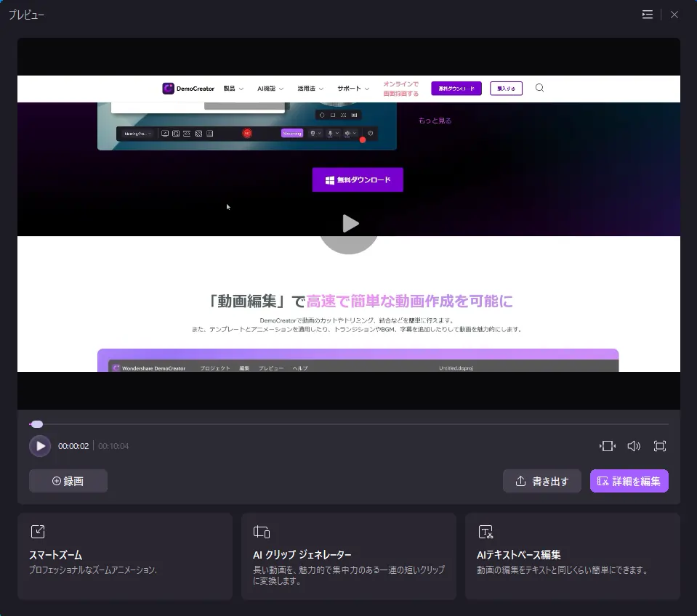Click the AI クリップ ジェネレーター card icon
The image size is (697, 616).
262,532
